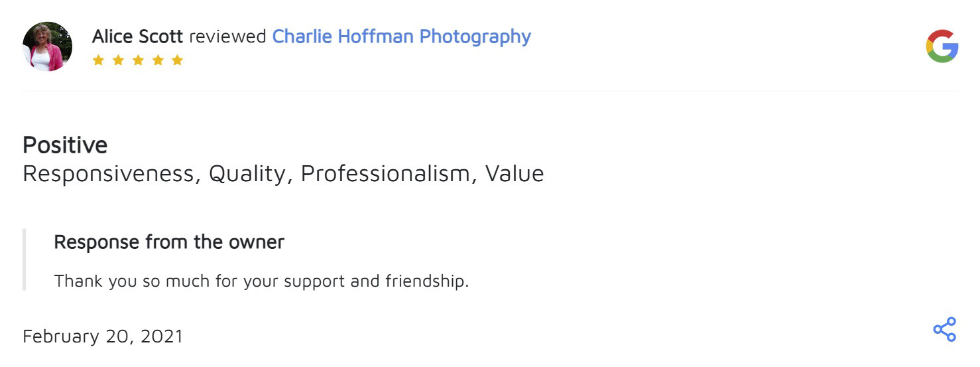Click the owner's thank you reply text
Image resolution: width=980 pixels, height=367 pixels.
pyautogui.click(x=261, y=281)
